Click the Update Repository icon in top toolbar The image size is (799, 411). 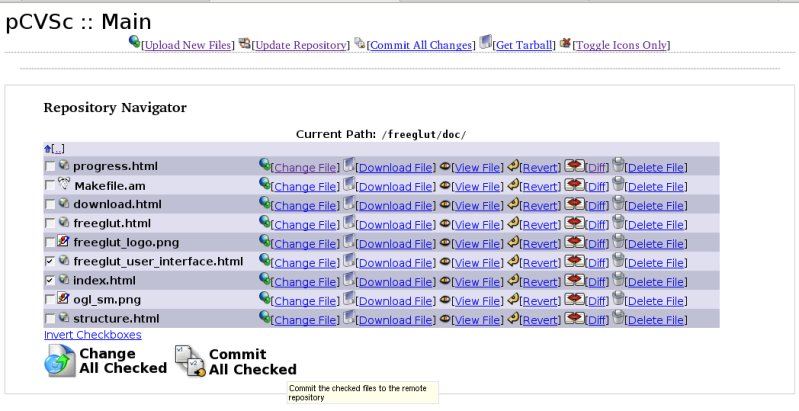tap(244, 43)
